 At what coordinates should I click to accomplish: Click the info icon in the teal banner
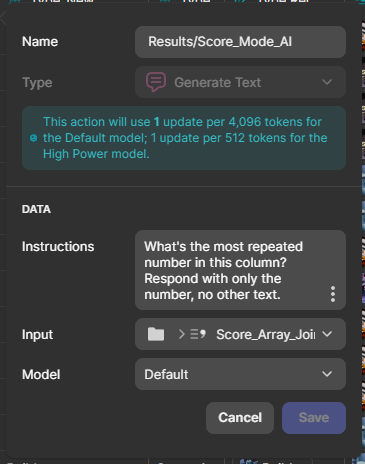[x=33, y=138]
